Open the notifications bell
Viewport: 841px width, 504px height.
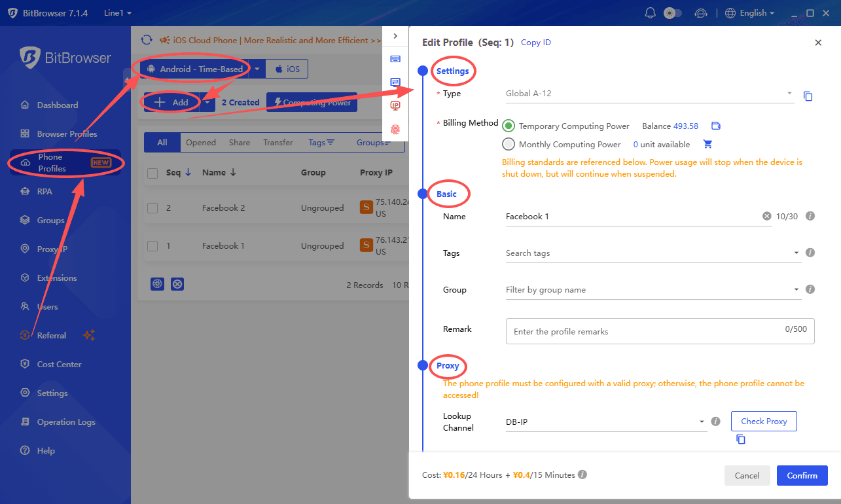[x=650, y=13]
